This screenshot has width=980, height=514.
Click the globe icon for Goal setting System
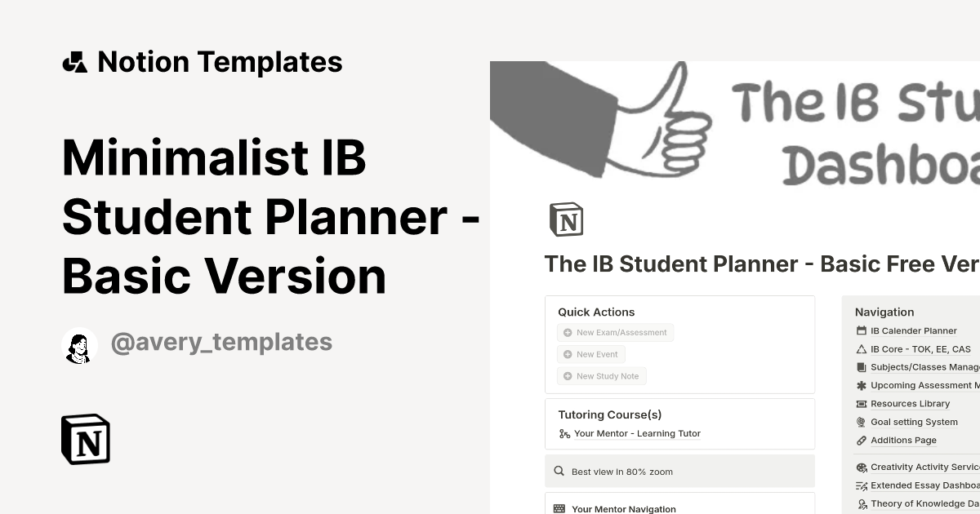(861, 422)
